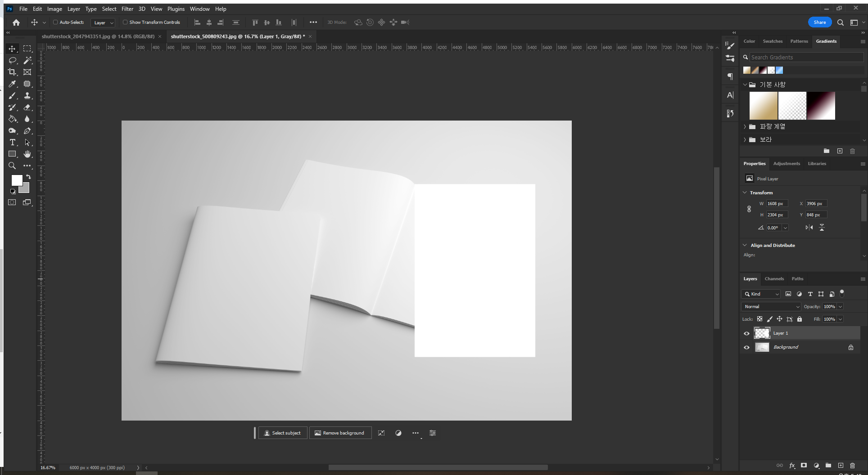Delete layer with Layers panel trash icon
868x475 pixels.
(852, 466)
